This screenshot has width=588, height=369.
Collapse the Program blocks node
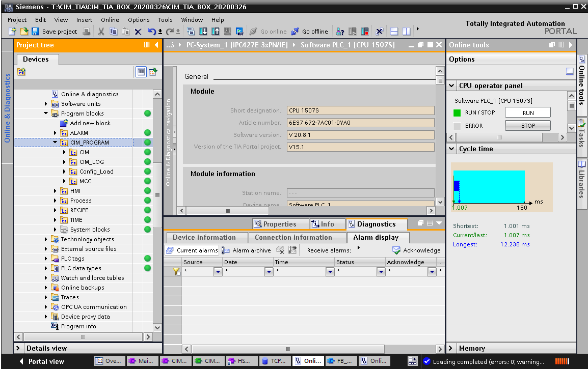[46, 113]
